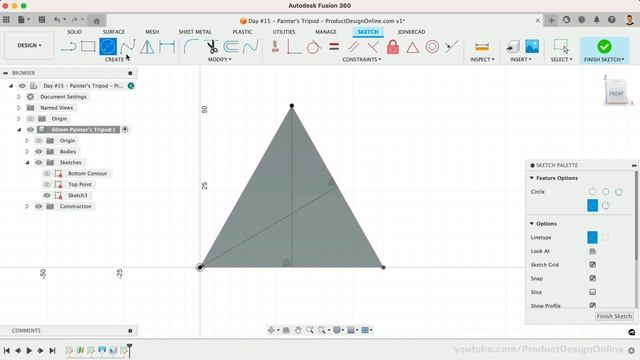
Task: Click the Insert Canvas image icon
Action: [x=532, y=47]
